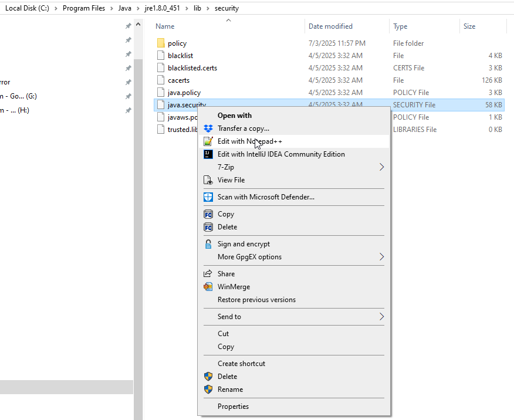Click the navigation pane scroll up arrow
The width and height of the screenshot is (514, 420).
(x=138, y=25)
